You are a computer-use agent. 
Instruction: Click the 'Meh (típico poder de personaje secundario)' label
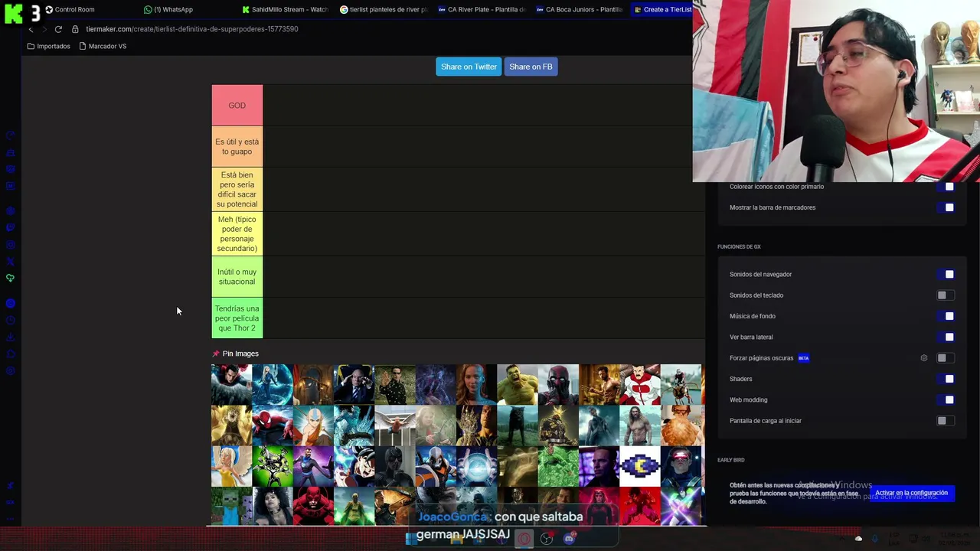pyautogui.click(x=237, y=234)
